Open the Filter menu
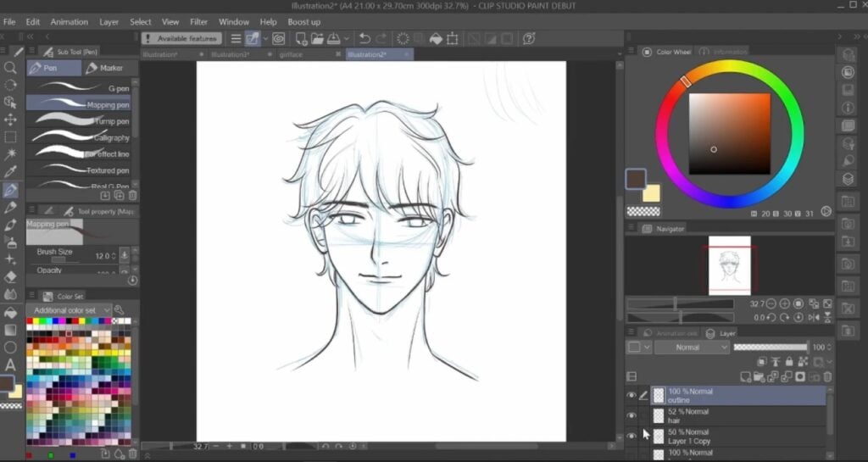Viewport: 868px width, 462px height. coord(198,22)
